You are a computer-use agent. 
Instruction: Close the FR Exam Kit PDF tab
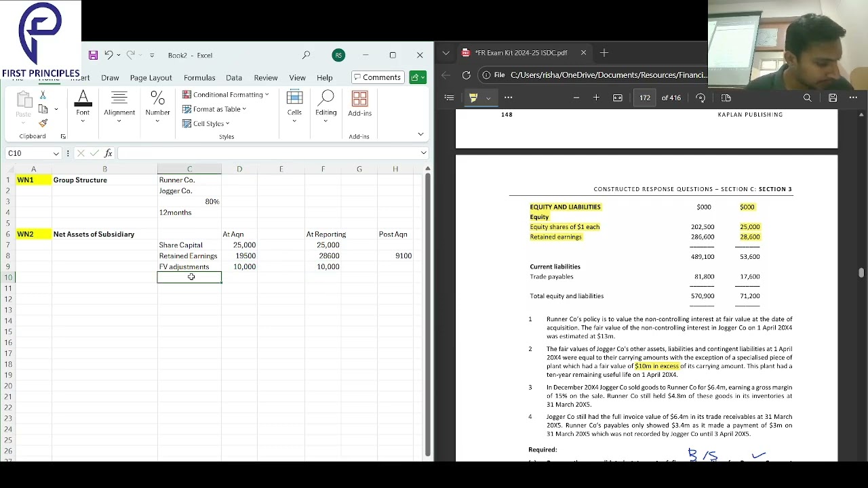pos(583,53)
